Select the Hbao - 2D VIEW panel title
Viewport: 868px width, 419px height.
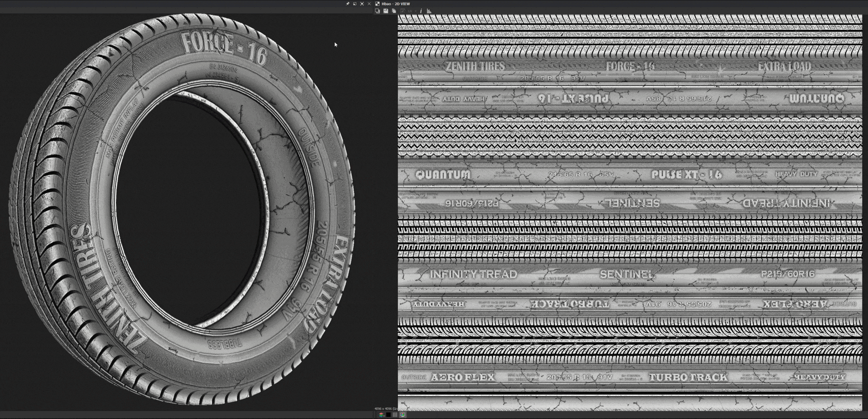click(x=396, y=4)
